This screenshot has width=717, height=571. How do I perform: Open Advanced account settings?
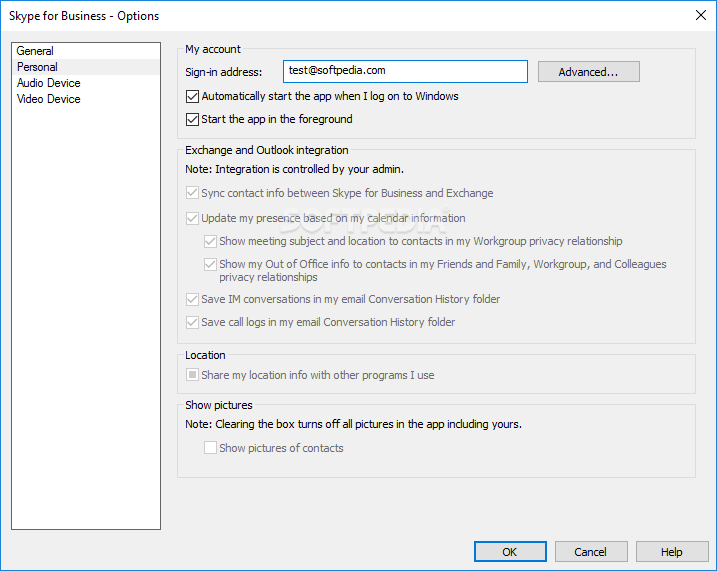coord(589,72)
